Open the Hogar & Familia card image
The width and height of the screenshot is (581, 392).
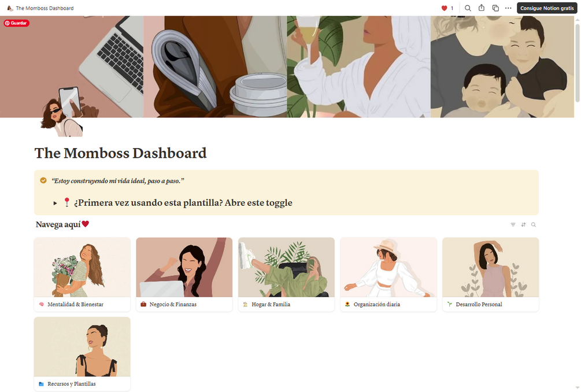click(x=286, y=267)
